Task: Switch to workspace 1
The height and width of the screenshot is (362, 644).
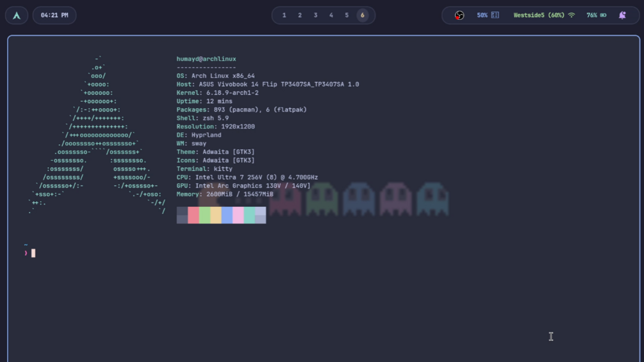Action: tap(285, 15)
